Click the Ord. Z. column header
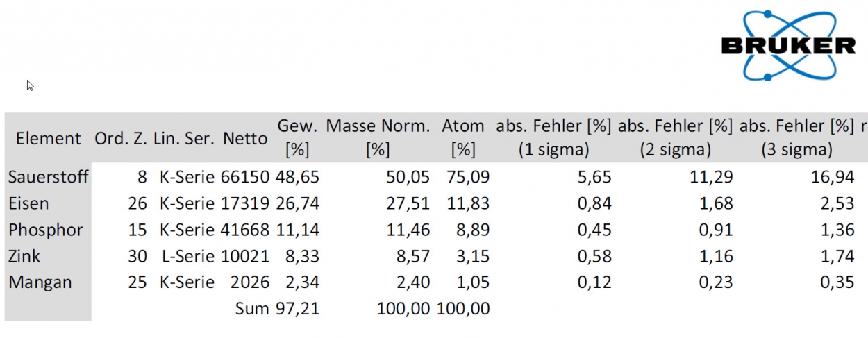 point(121,138)
